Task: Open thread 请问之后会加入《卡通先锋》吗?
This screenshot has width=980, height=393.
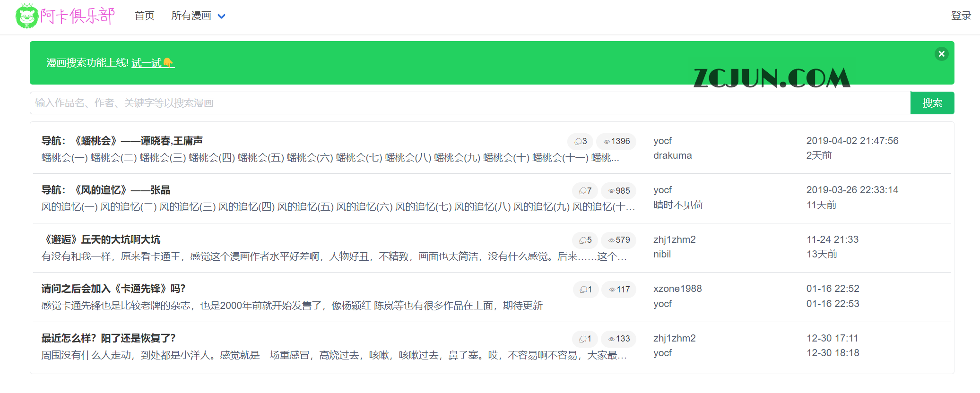Action: tap(113, 289)
